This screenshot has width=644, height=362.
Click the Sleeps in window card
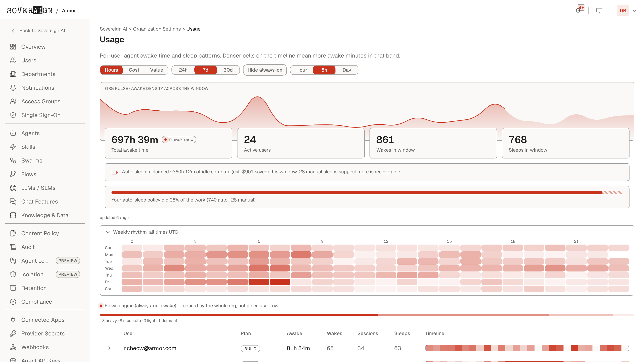click(566, 143)
